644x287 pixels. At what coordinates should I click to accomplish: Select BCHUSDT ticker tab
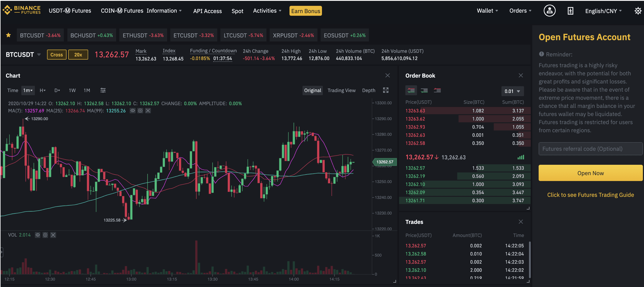92,35
